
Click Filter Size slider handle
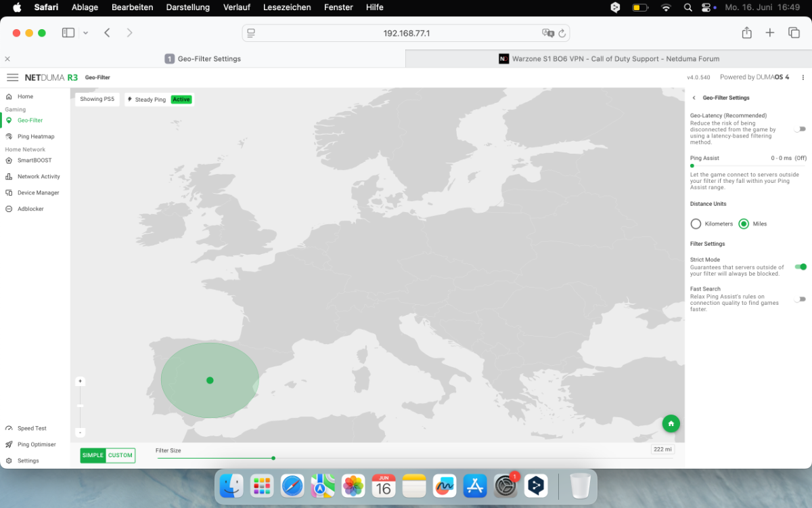tap(273, 459)
